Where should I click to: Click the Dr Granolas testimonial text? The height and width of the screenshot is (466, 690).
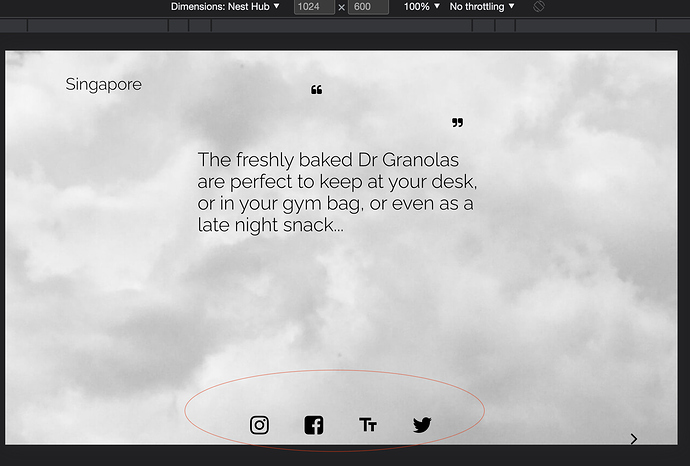(x=336, y=193)
